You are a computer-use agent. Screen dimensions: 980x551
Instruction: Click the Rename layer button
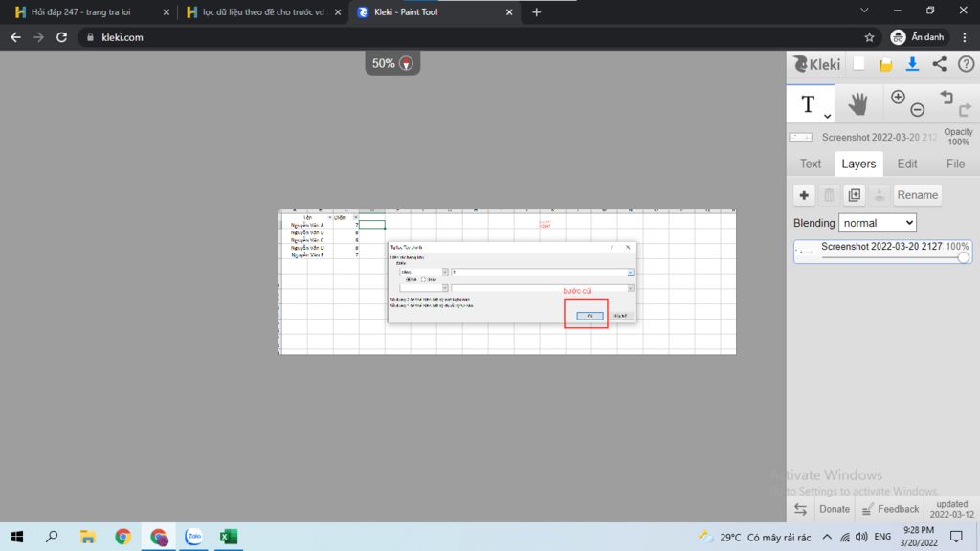[918, 195]
